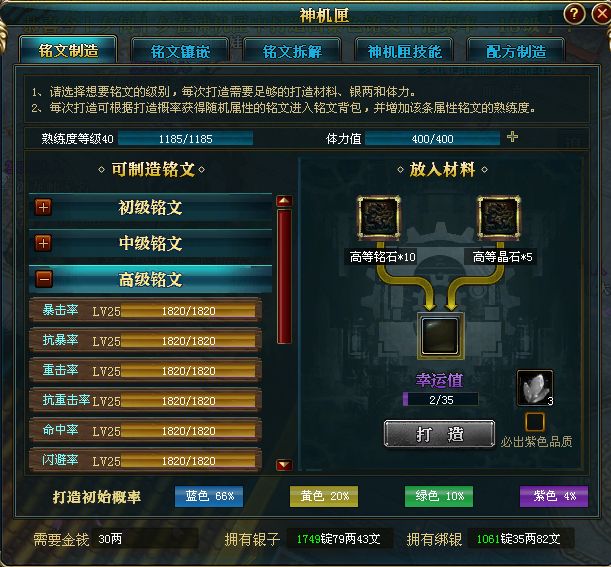Expand the 中级铭文 category
The height and width of the screenshot is (567, 611).
point(43,243)
